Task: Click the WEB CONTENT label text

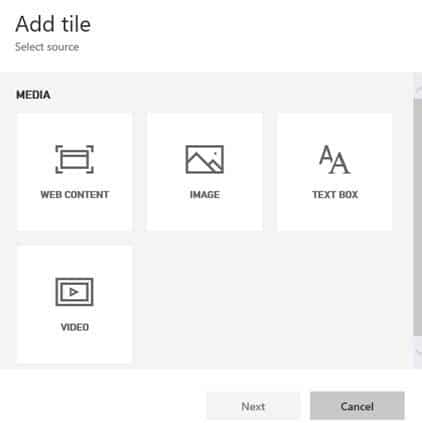Action: 74,195
